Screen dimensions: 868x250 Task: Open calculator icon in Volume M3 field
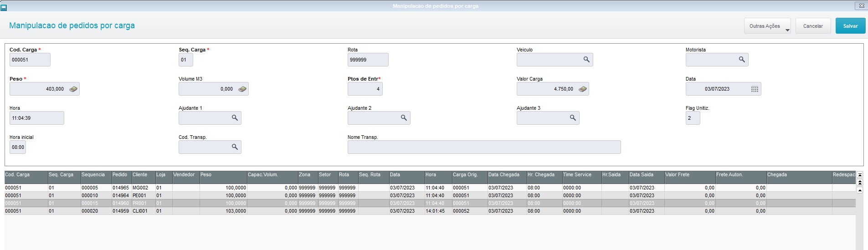coord(242,89)
